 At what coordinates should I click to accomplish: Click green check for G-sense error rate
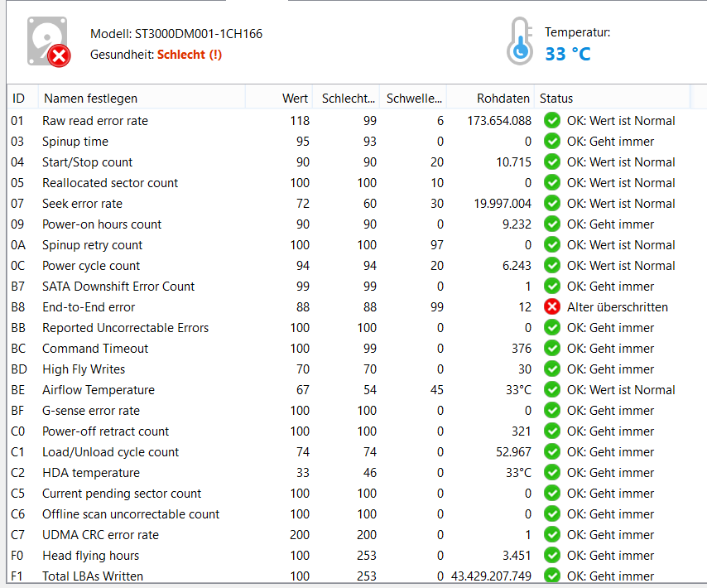(x=552, y=411)
